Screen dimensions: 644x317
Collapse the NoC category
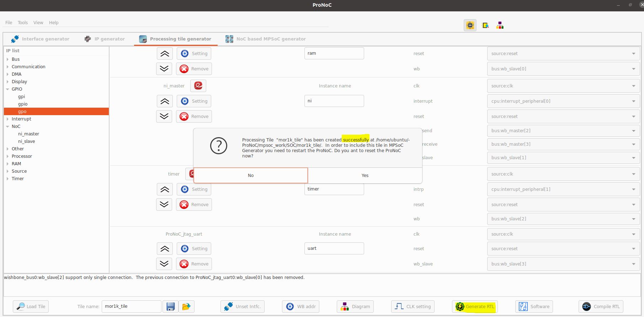click(x=7, y=127)
